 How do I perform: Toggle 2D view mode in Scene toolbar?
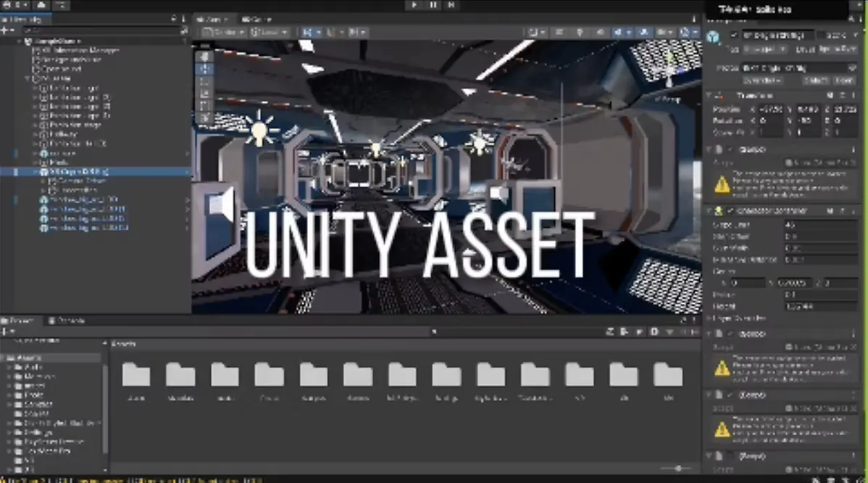(x=559, y=33)
